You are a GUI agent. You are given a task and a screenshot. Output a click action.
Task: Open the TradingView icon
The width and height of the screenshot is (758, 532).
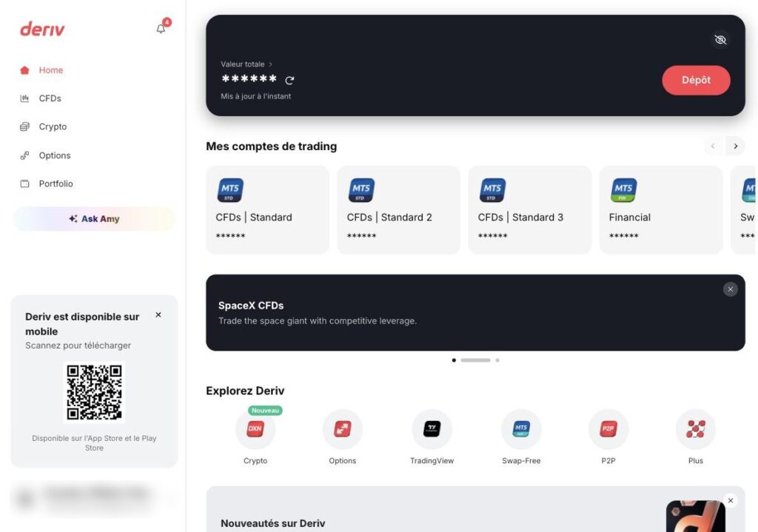point(432,429)
